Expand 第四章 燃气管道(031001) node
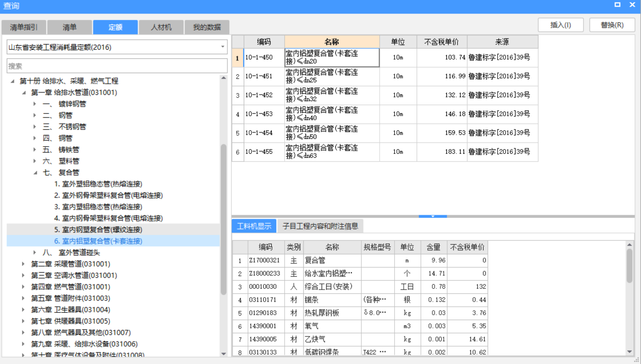Viewport: 641px width, 364px height. 23,287
